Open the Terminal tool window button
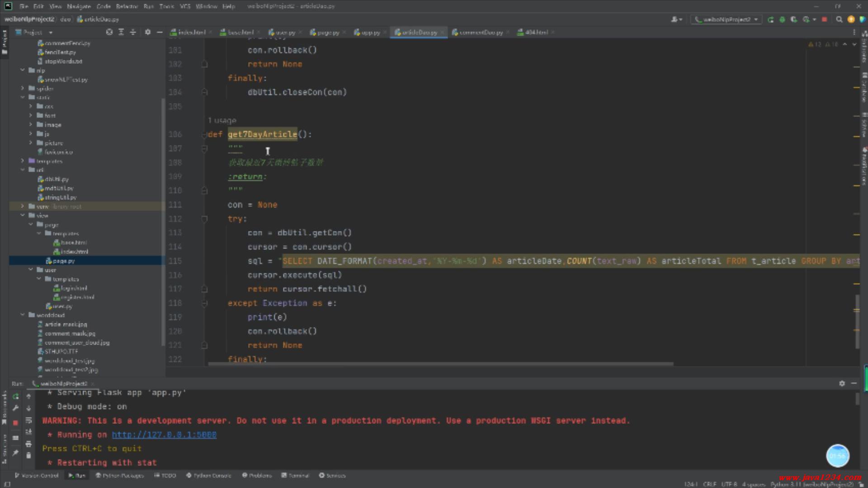The height and width of the screenshot is (488, 868). point(295,475)
